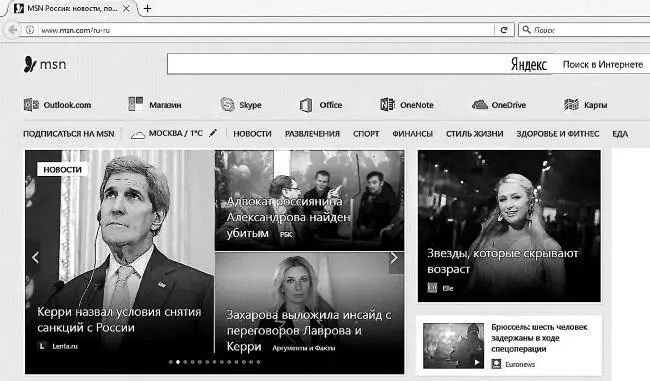Open Брюссель: шесть человек задержаны headline
Viewport: 650px width, 381px height.
coord(539,338)
